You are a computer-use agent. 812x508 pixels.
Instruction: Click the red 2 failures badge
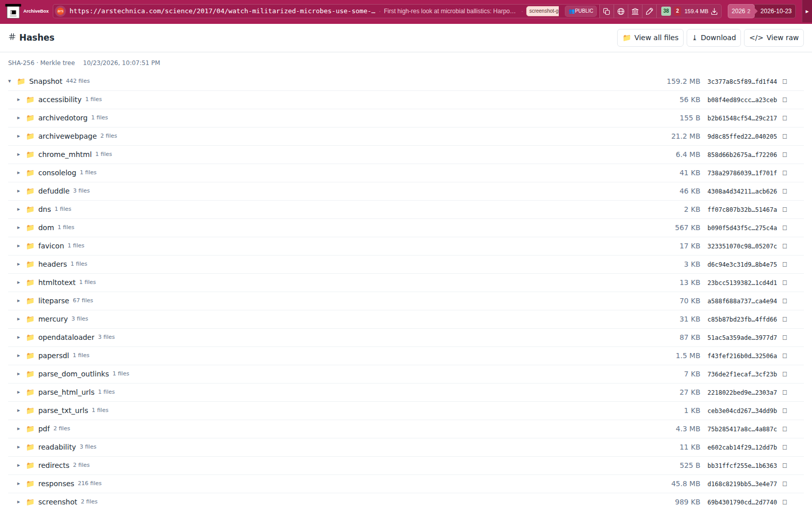pyautogui.click(x=678, y=11)
